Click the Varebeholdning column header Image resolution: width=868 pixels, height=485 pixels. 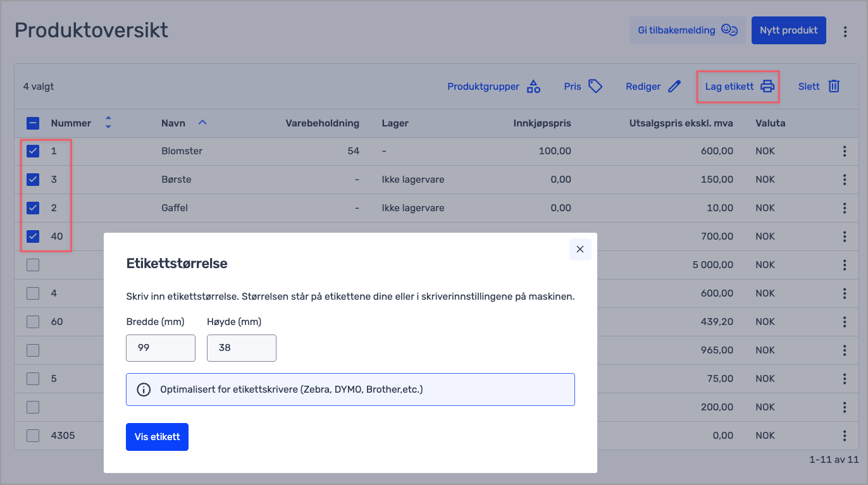coord(322,123)
